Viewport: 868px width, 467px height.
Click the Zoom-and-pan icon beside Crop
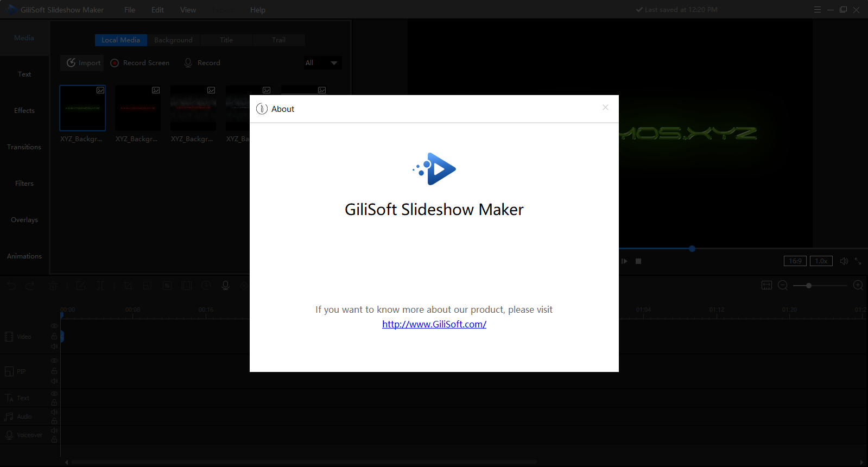(x=147, y=286)
